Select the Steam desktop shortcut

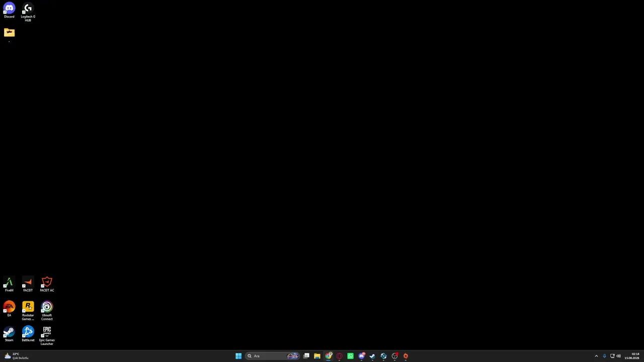9,334
